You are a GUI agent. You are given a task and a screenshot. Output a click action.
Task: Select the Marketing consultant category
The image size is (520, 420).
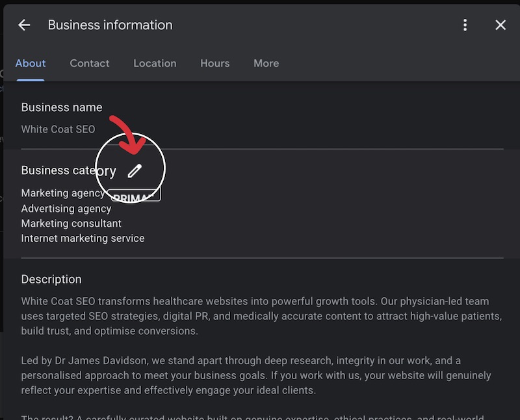[71, 224]
